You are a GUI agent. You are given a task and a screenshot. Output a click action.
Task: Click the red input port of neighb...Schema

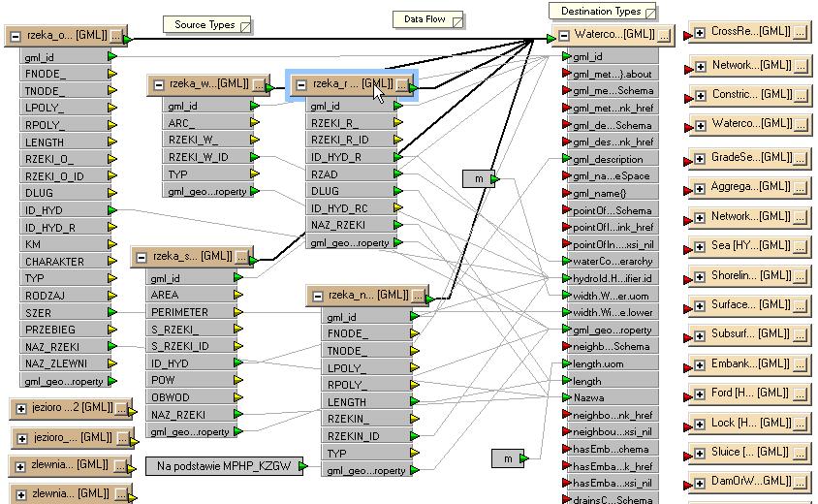(x=567, y=346)
